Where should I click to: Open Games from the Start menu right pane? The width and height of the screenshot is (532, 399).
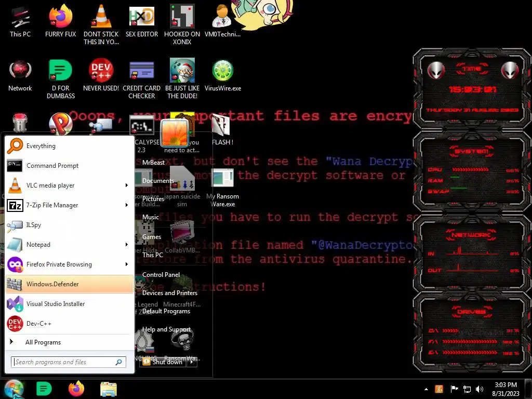tap(151, 237)
